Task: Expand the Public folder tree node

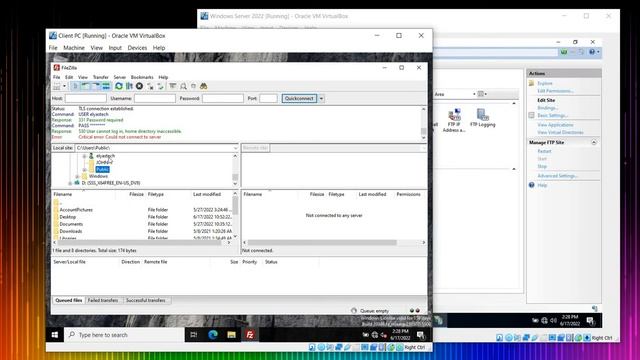Action: coord(84,169)
